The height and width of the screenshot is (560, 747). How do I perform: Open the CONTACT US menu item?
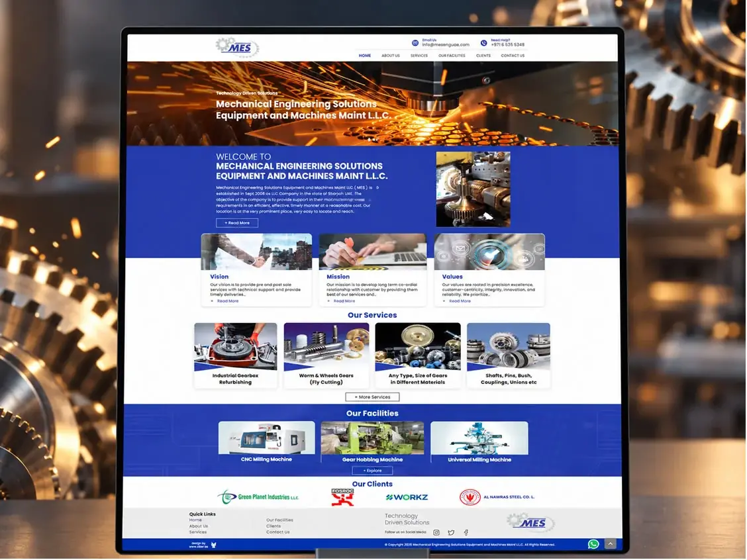513,56
